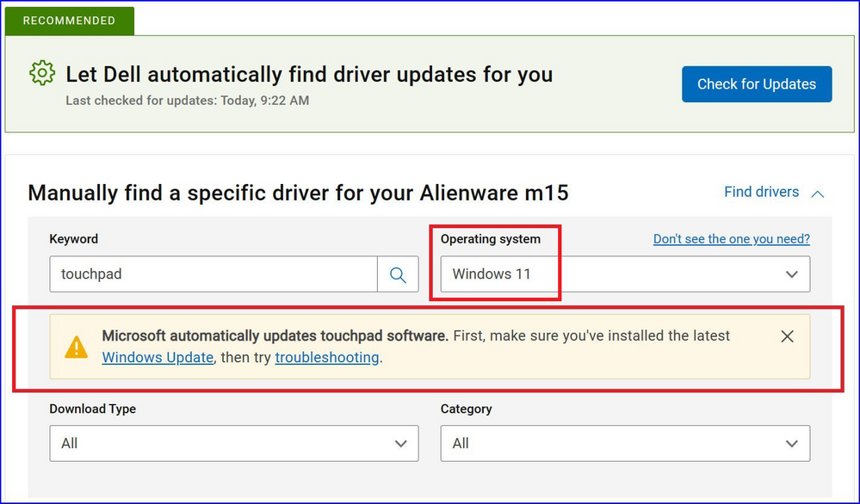The image size is (860, 504).
Task: Expand the Category dropdown
Action: tap(625, 443)
